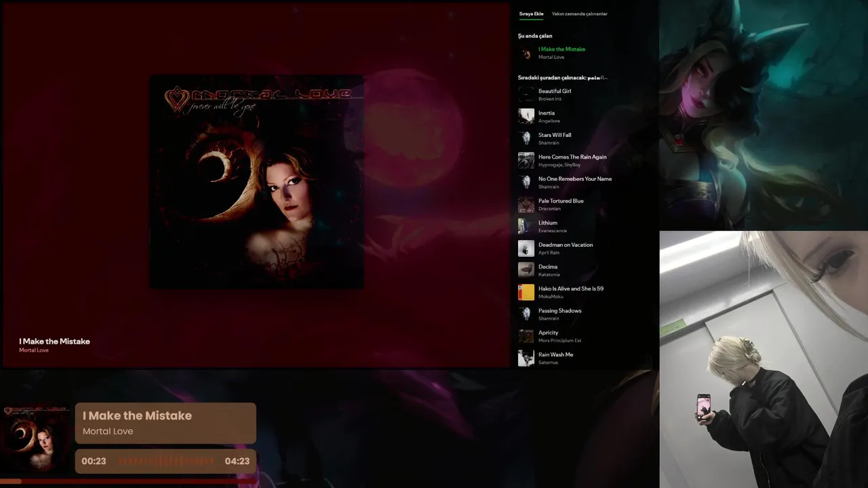Select green I Make the Mistake queue title

561,49
